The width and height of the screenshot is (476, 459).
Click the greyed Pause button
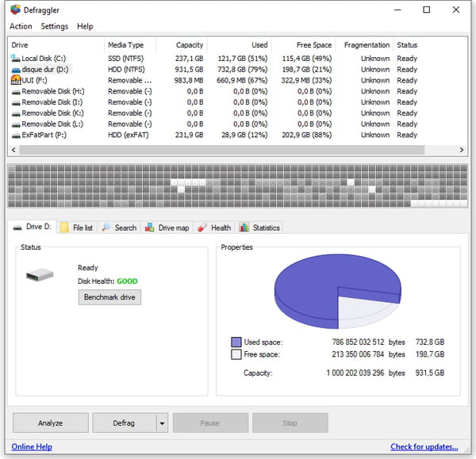click(x=210, y=423)
